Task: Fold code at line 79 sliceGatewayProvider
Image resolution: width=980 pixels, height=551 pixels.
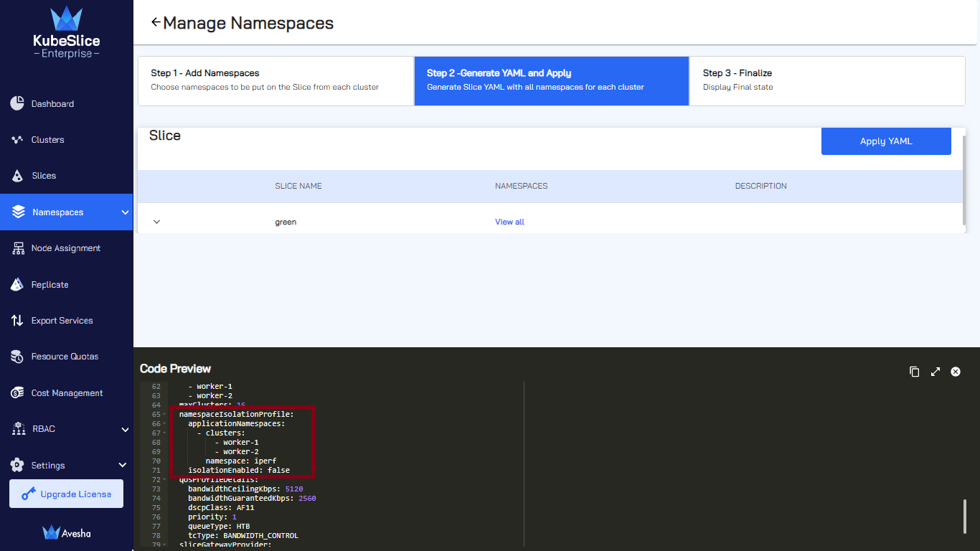Action: 165,545
